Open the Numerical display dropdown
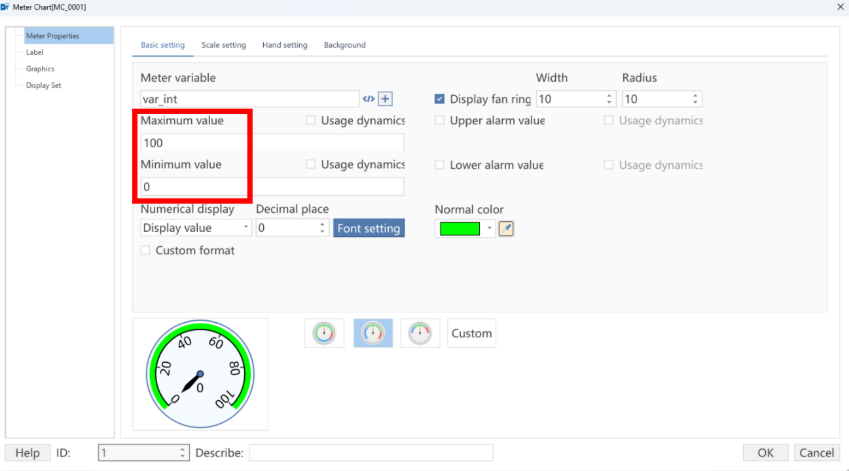 [x=246, y=227]
